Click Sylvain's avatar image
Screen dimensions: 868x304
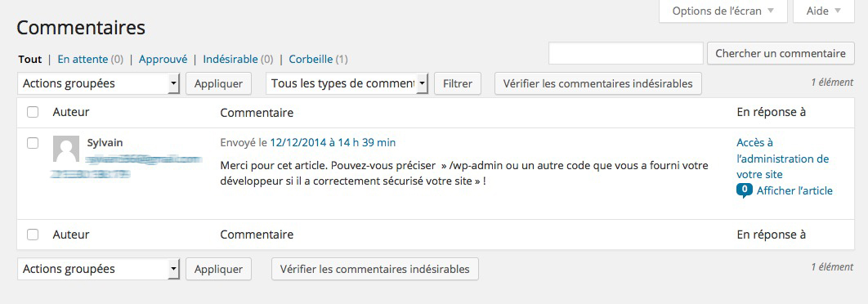[66, 149]
